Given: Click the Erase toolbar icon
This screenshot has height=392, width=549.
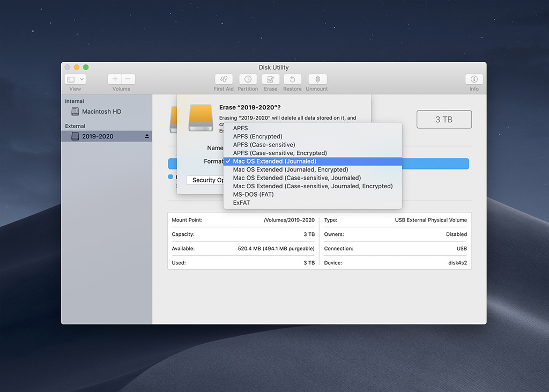Looking at the screenshot, I should [x=270, y=79].
